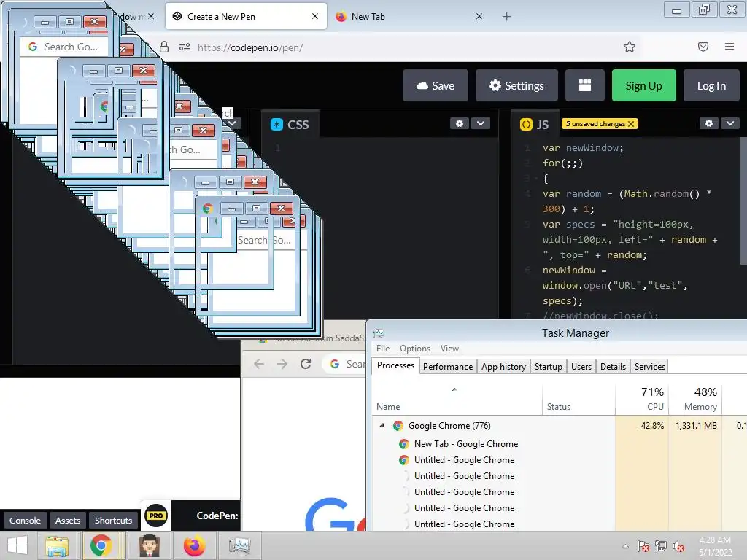
Task: Open the avatar app on taskbar
Action: pyautogui.click(x=149, y=545)
